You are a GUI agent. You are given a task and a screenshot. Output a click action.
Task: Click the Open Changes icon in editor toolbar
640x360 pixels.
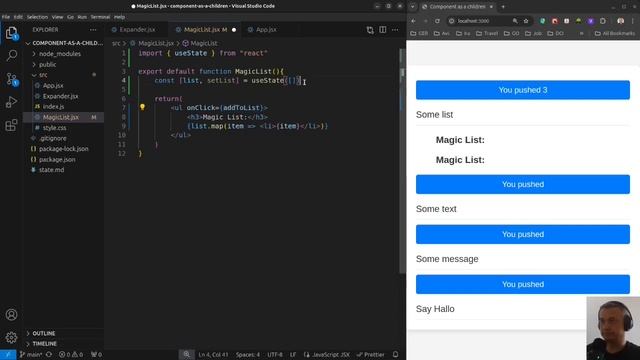pyautogui.click(x=370, y=30)
